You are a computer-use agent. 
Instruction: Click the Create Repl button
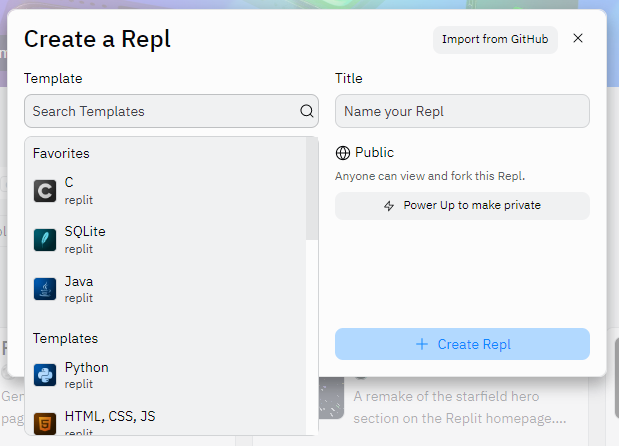(x=462, y=344)
